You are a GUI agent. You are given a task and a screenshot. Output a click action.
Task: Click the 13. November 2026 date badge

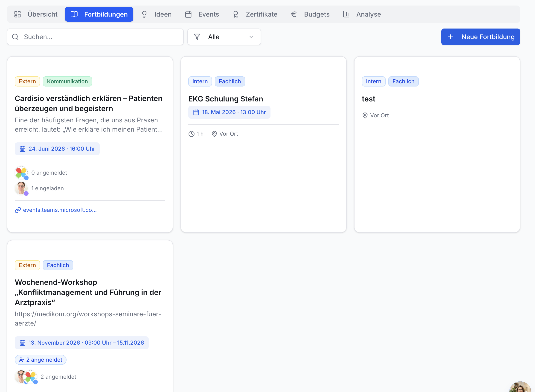[82, 342]
